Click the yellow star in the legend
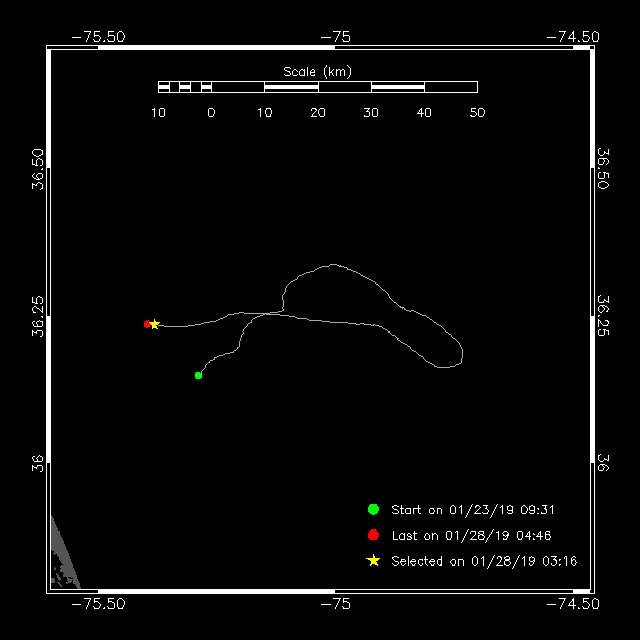The width and height of the screenshot is (640, 640). (373, 561)
